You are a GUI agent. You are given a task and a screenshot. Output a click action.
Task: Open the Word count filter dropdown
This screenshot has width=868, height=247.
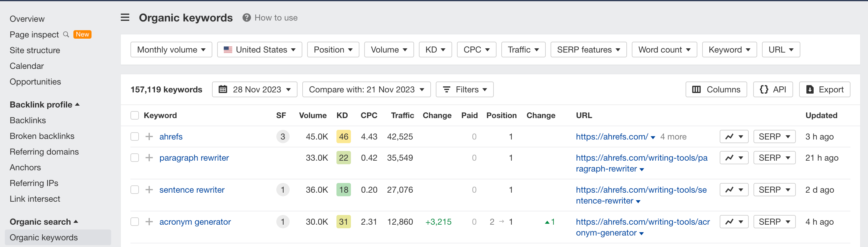click(664, 50)
